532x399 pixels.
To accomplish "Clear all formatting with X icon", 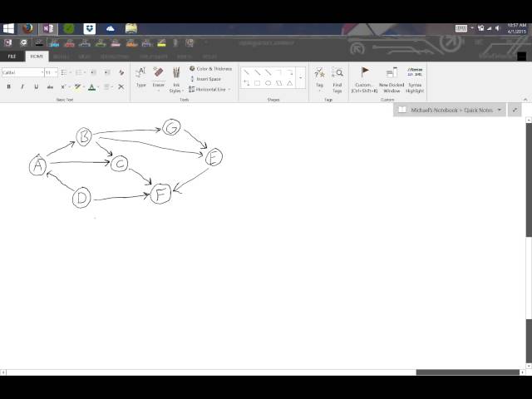I will pos(121,86).
